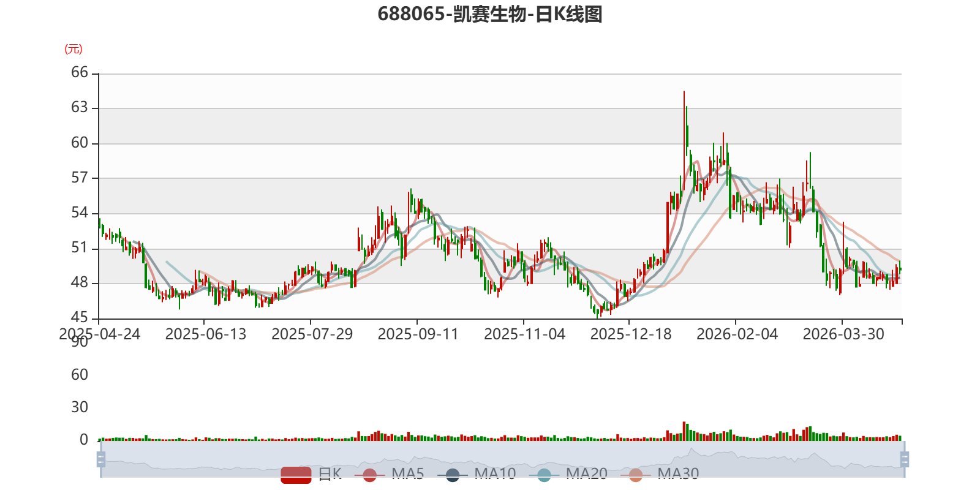
Task: Click the tallest red volume bar
Action: (684, 431)
